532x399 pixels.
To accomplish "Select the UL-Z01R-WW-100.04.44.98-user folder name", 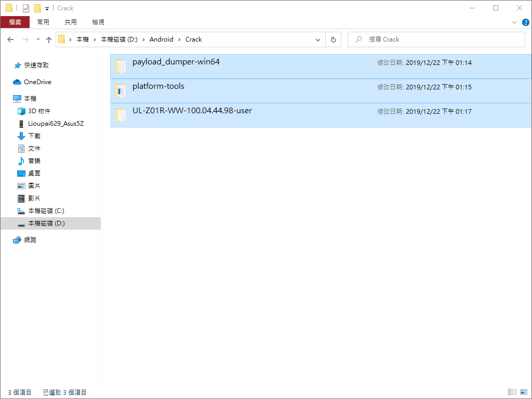I will pos(192,111).
